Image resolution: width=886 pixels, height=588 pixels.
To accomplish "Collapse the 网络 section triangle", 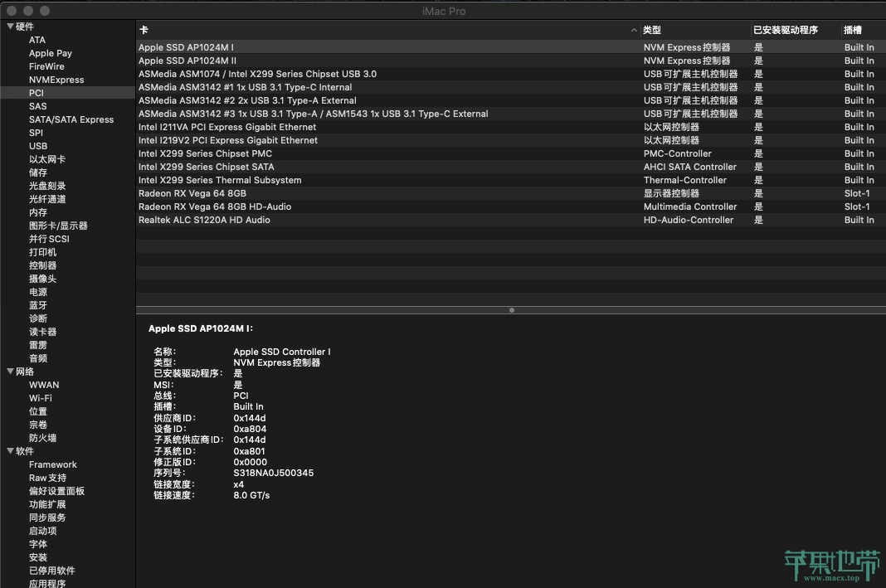I will tap(10, 372).
